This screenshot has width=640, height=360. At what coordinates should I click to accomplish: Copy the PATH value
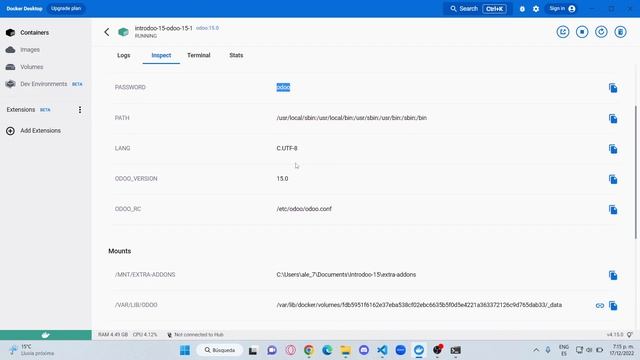point(613,118)
